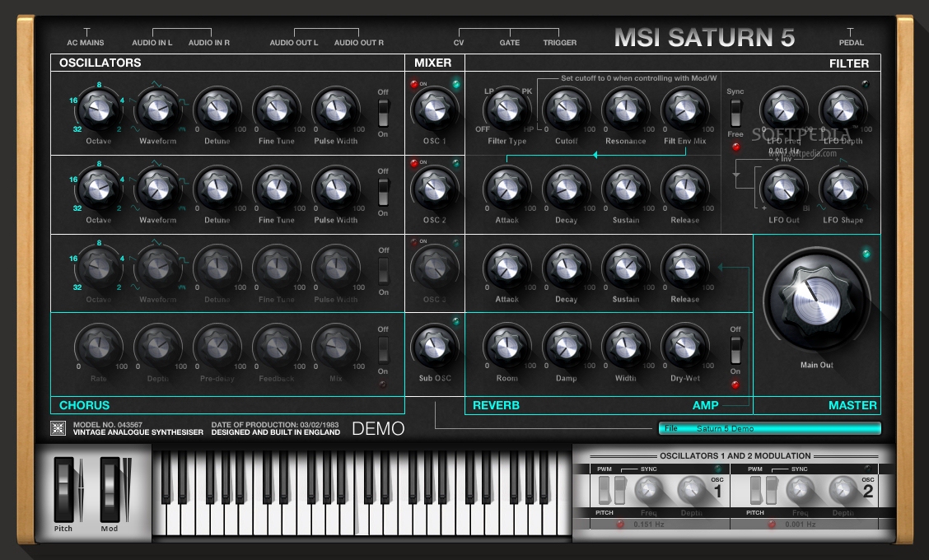Toggle the Chorus Off/On switch
Viewport: 929px width, 560px height.
tap(383, 350)
